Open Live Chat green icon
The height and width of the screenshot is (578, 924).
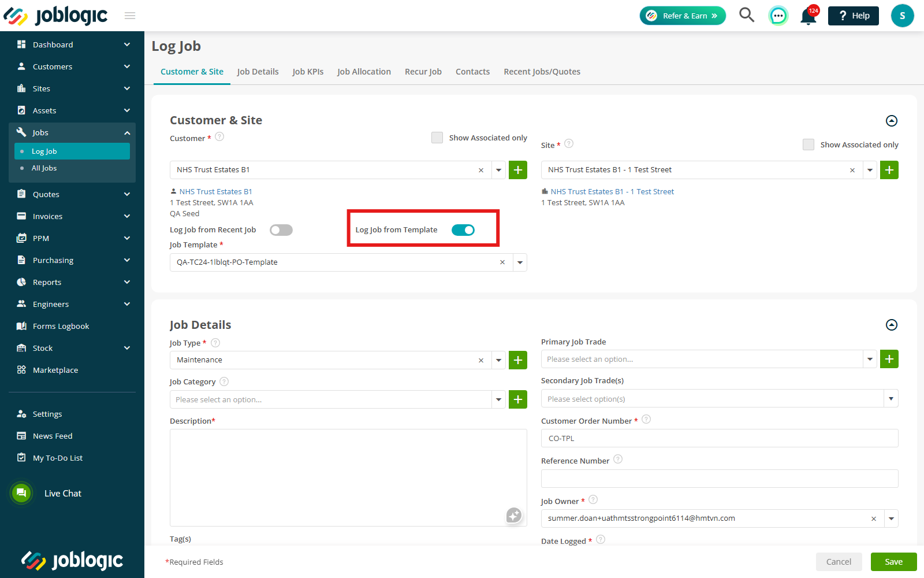pyautogui.click(x=21, y=493)
